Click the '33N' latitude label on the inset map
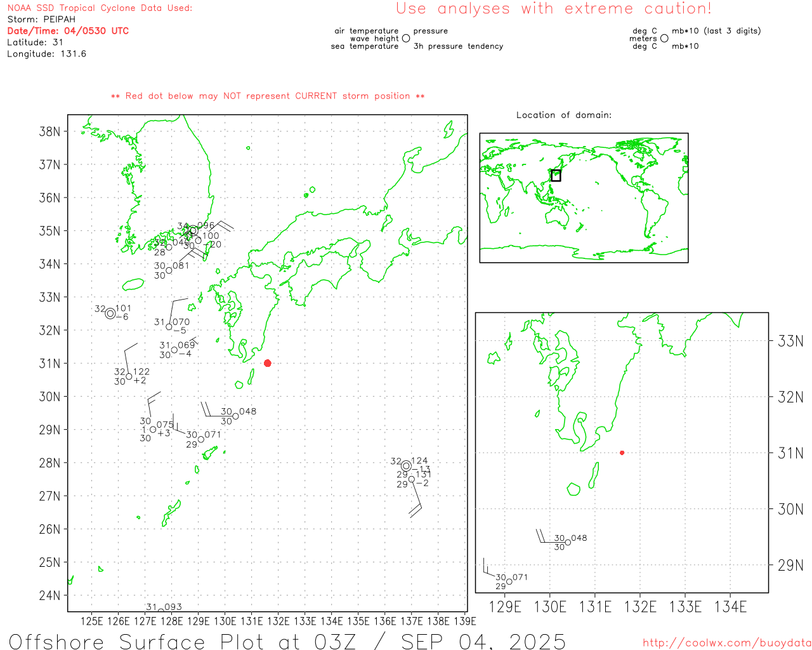812x650 pixels. [x=790, y=342]
